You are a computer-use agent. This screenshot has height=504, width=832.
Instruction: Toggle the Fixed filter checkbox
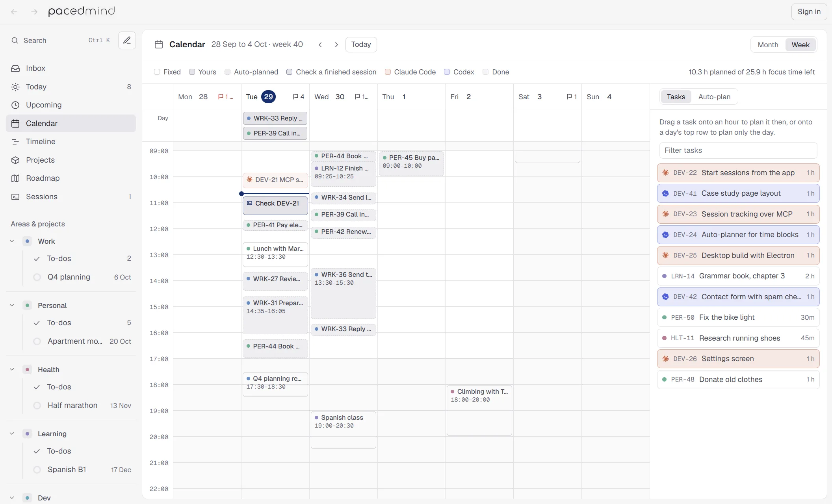(157, 72)
